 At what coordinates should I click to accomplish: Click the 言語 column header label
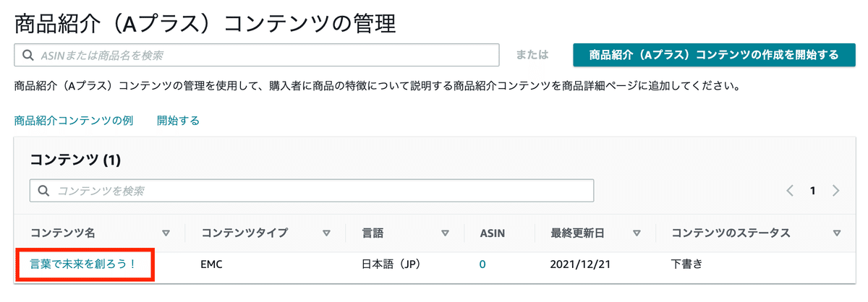[x=373, y=233]
